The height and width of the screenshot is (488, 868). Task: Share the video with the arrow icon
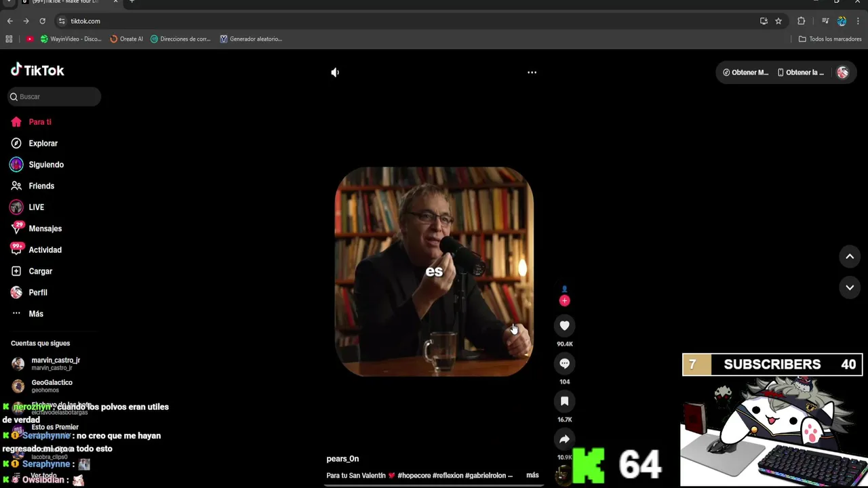564,439
